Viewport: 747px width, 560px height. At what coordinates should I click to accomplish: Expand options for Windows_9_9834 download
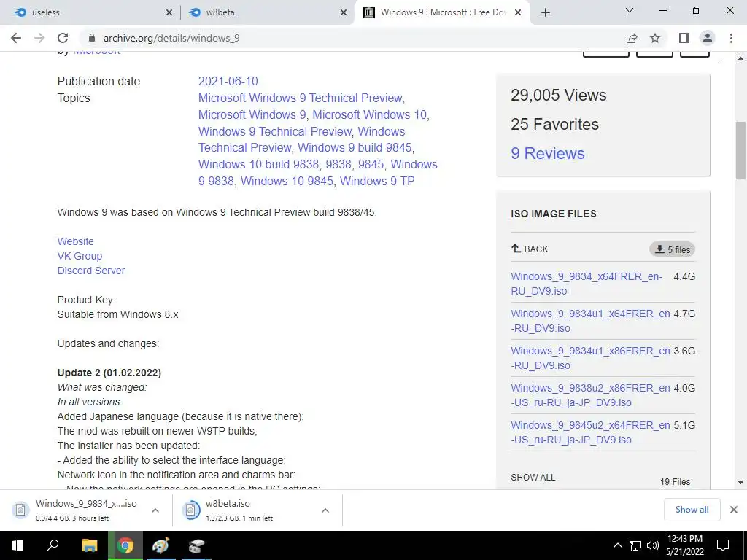(155, 510)
